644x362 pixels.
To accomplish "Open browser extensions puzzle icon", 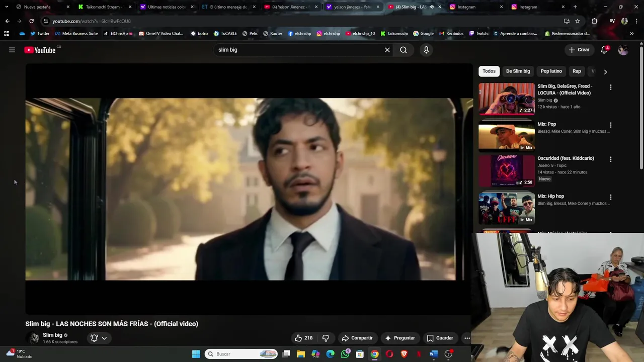I will 595,21.
